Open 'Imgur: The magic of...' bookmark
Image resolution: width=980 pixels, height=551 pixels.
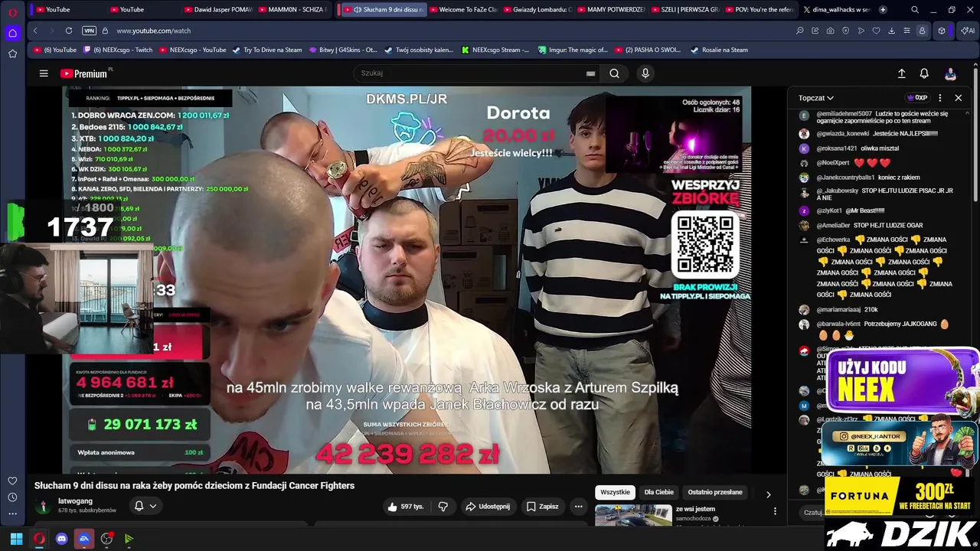(573, 50)
